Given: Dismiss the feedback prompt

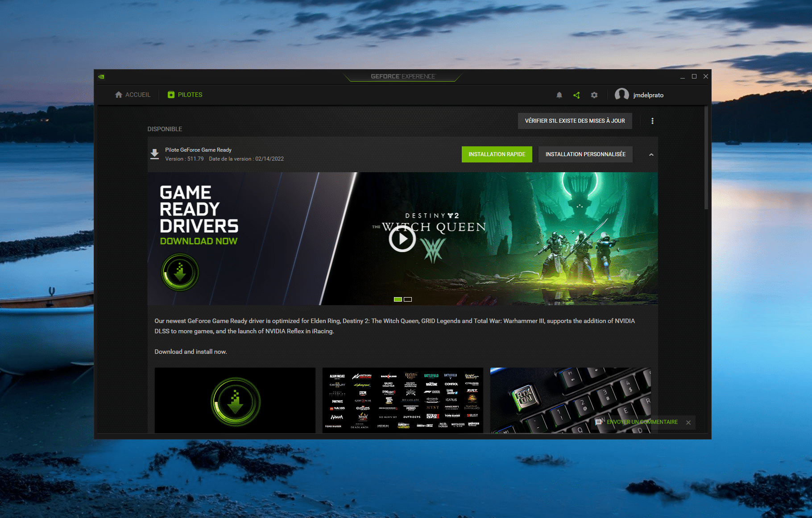Looking at the screenshot, I should click(688, 423).
